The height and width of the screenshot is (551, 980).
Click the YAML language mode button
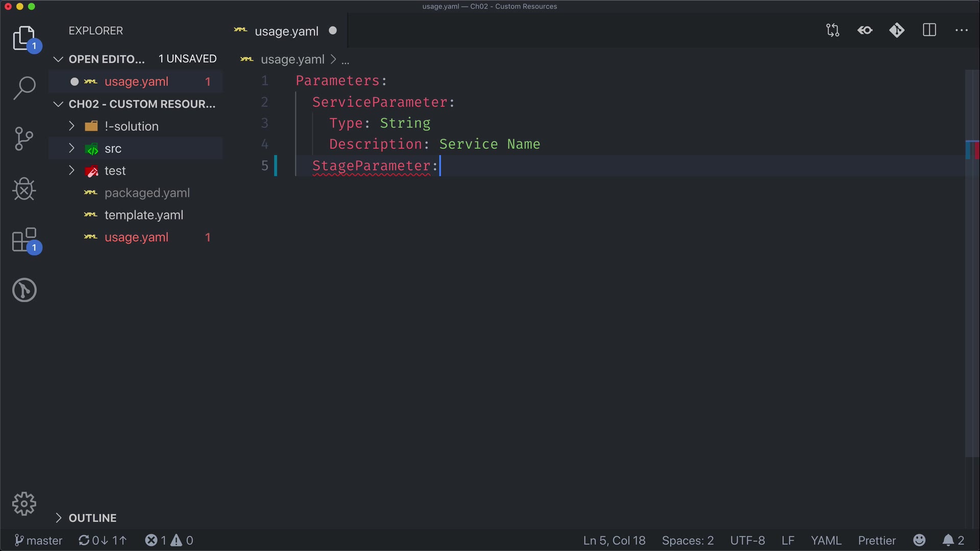coord(826,540)
